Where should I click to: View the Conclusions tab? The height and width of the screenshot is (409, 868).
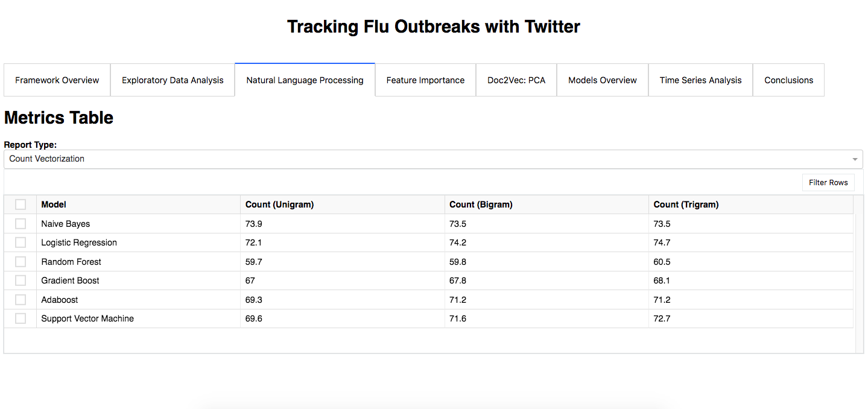tap(788, 80)
